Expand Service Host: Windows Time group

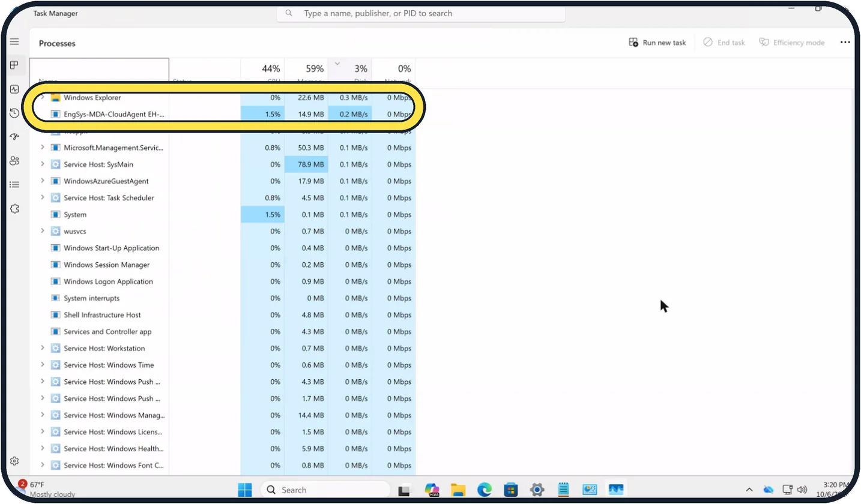42,365
